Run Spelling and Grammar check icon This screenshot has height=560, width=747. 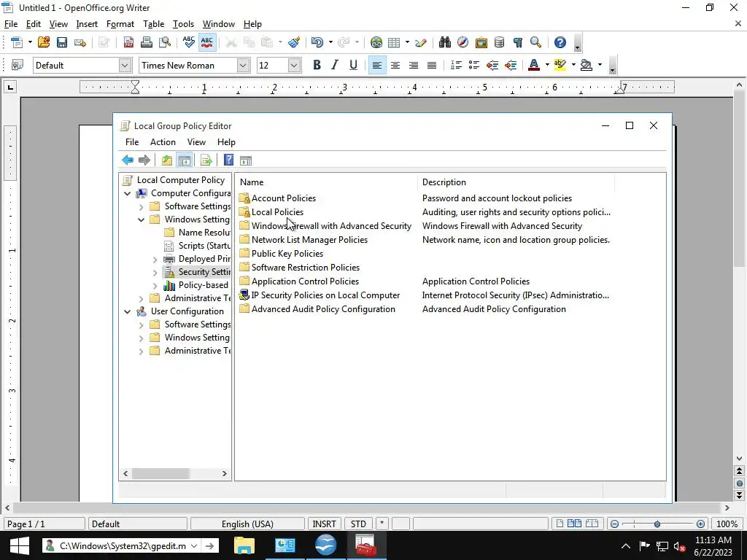click(x=189, y=42)
